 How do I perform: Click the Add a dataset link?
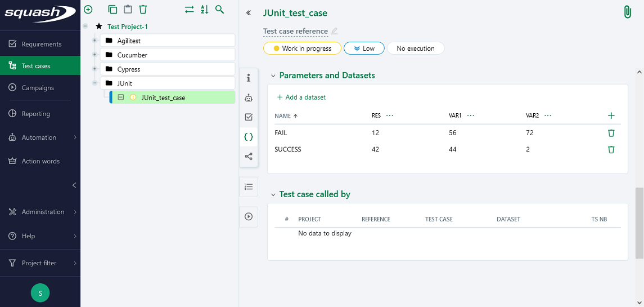pyautogui.click(x=301, y=97)
